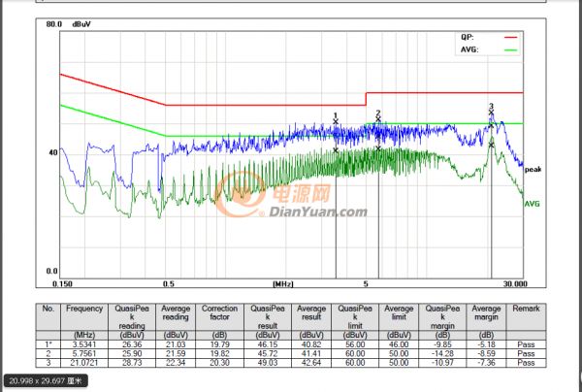Screen dimensions: 582x392
Task: Select QuasiPeak reading '25.90'
Action: tap(132, 353)
